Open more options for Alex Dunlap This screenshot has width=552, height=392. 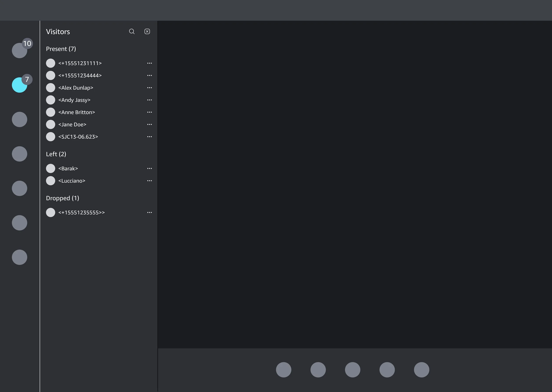[x=150, y=88]
